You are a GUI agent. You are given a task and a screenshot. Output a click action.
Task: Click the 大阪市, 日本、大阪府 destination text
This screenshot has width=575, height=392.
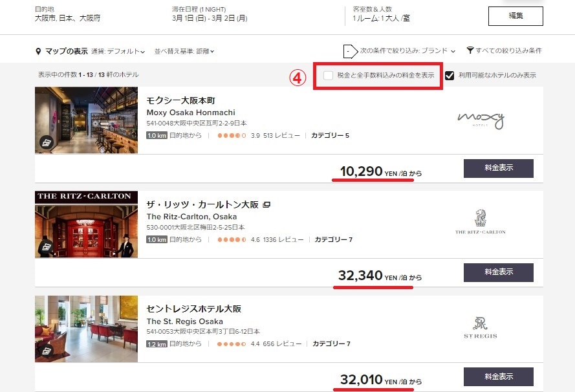pyautogui.click(x=67, y=18)
